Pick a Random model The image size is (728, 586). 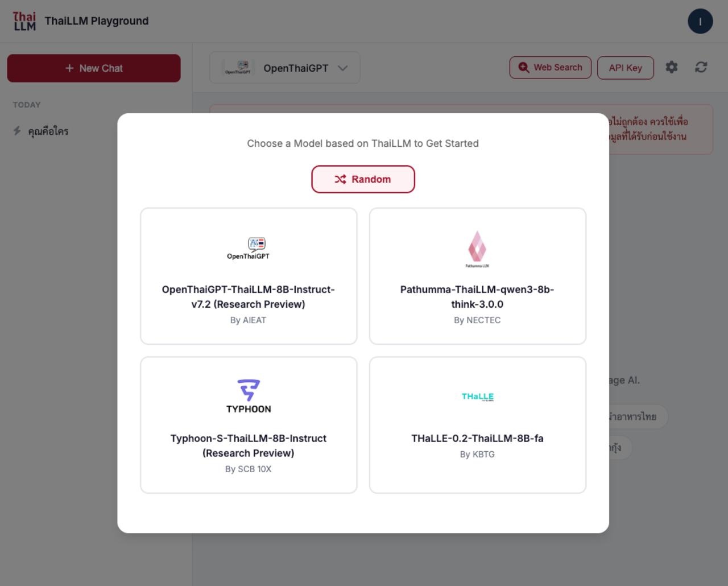pyautogui.click(x=363, y=179)
